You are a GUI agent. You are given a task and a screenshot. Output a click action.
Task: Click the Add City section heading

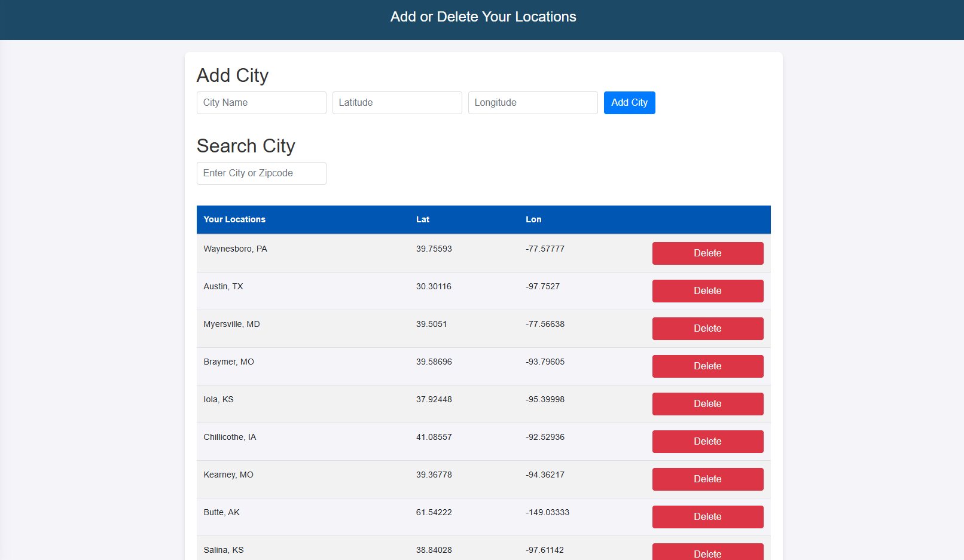[233, 75]
